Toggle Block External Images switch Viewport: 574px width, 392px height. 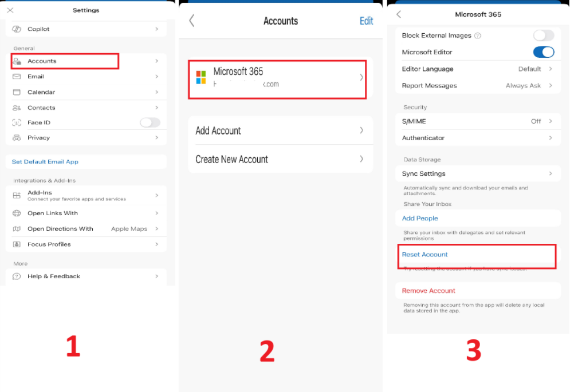point(544,35)
